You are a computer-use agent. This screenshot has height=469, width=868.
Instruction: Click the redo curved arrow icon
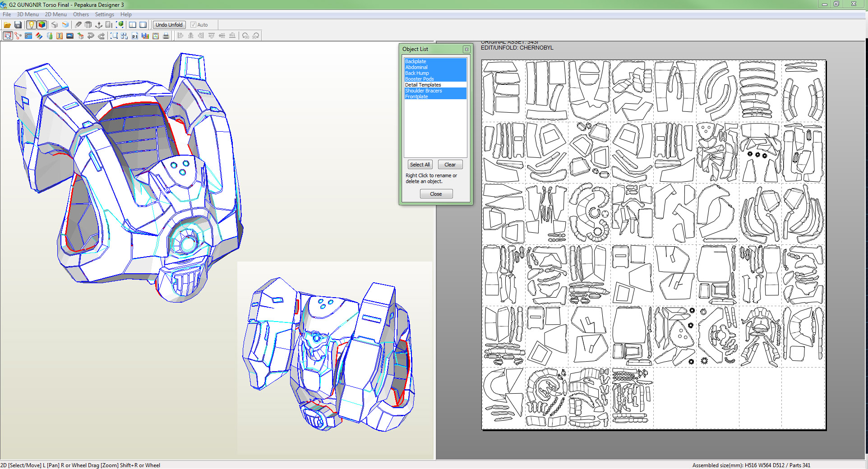pyautogui.click(x=101, y=36)
